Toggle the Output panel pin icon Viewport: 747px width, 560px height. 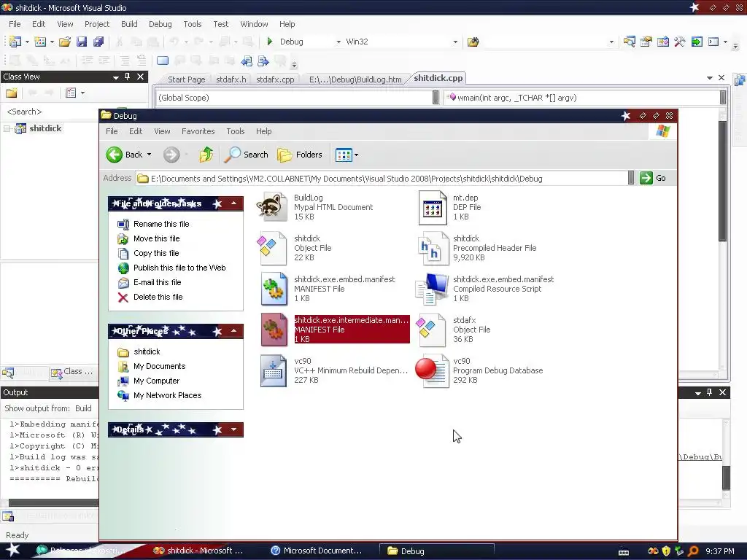709,392
